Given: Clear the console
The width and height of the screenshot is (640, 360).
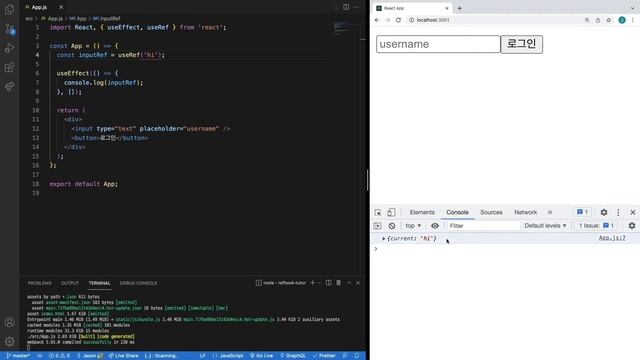Looking at the screenshot, I should pyautogui.click(x=392, y=226).
